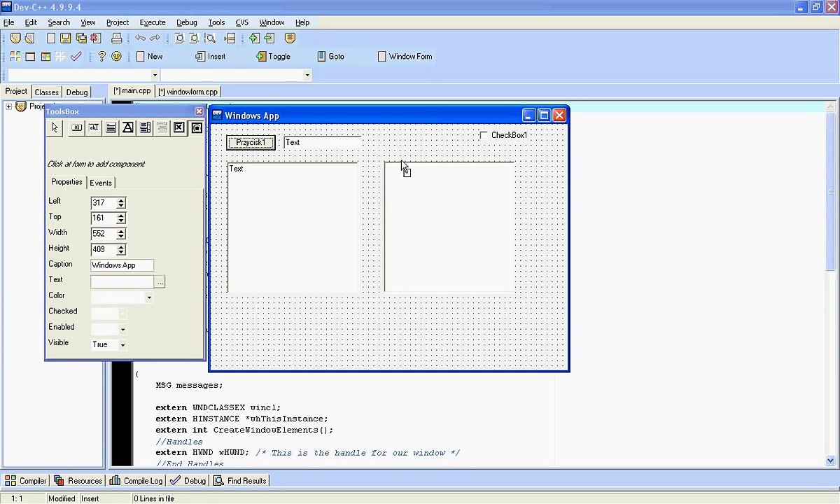The image size is (840, 504).
Task: Pick the OK button component in ToolsBox
Action: [76, 127]
